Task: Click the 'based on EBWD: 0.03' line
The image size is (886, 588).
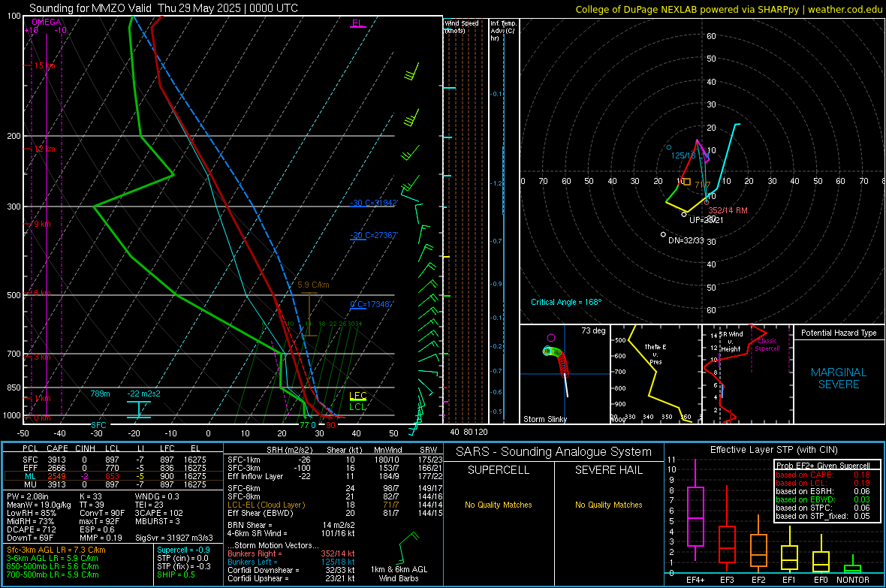Action: coord(823,499)
